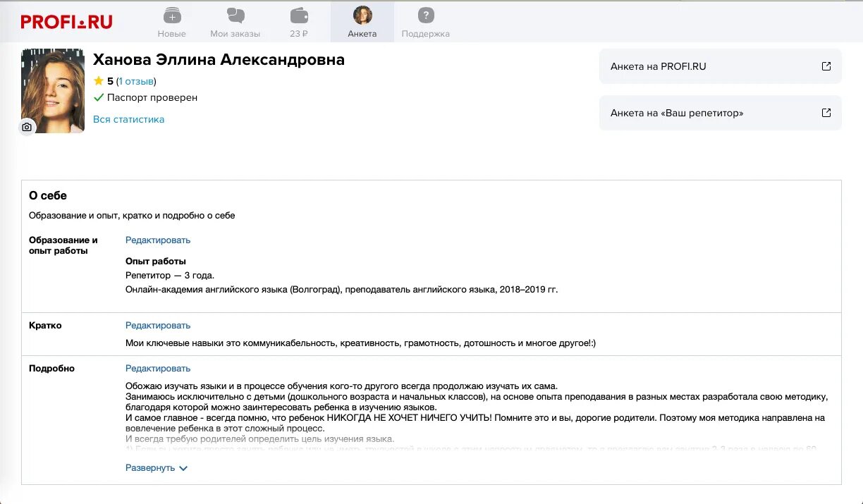863x504 pixels.
Task: Open the Поддержка question mark icon
Action: pyautogui.click(x=425, y=15)
